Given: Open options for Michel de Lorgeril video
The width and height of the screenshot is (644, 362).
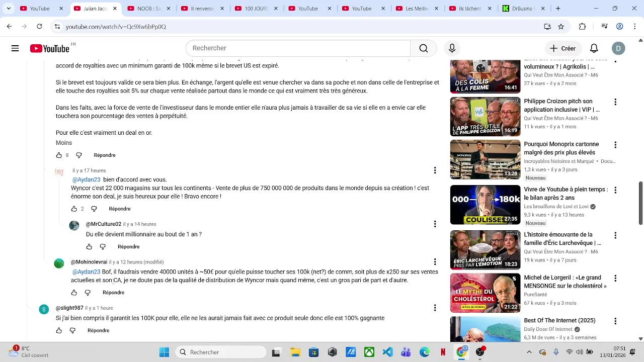Looking at the screenshot, I should 615,278.
